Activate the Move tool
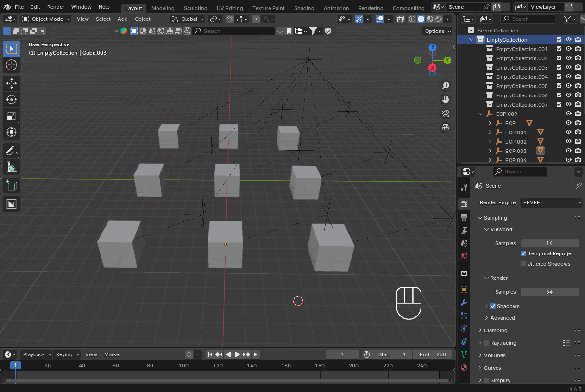The image size is (585, 392). [12, 83]
